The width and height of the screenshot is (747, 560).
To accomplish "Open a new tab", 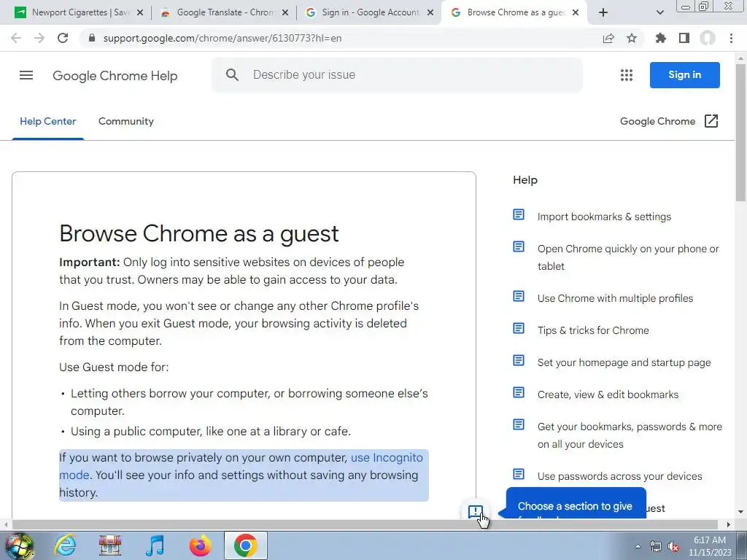I will [x=603, y=12].
